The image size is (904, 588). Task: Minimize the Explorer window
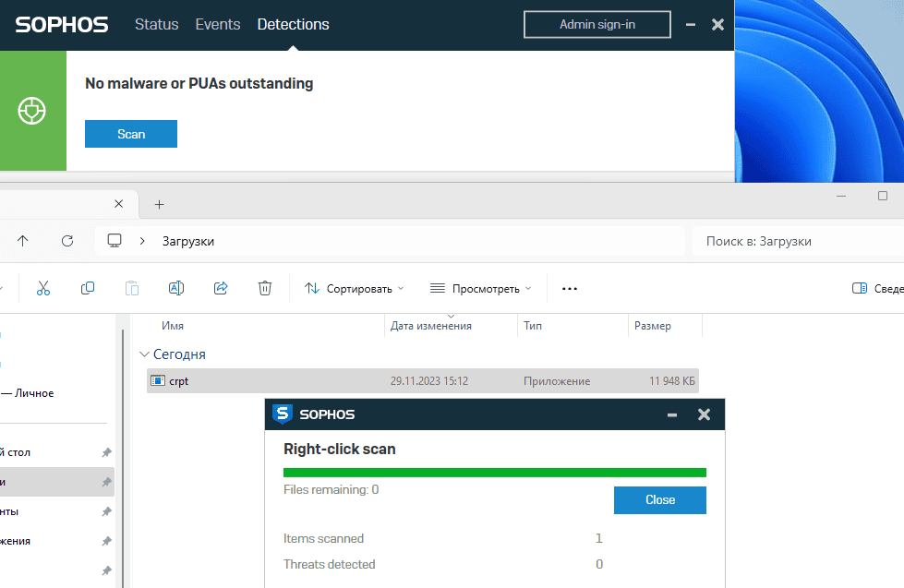(x=841, y=196)
